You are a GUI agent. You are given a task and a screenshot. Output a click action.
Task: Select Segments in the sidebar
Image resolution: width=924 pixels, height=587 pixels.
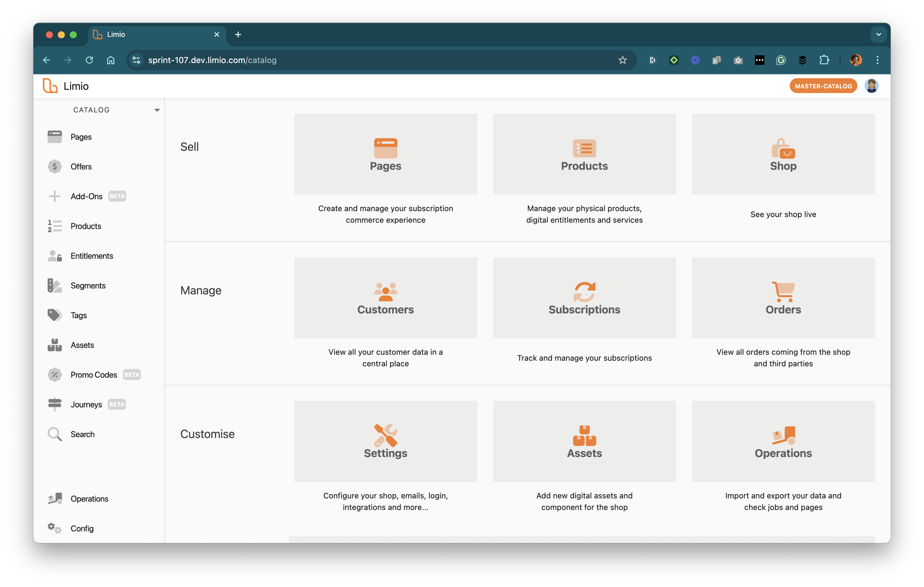[x=88, y=286]
